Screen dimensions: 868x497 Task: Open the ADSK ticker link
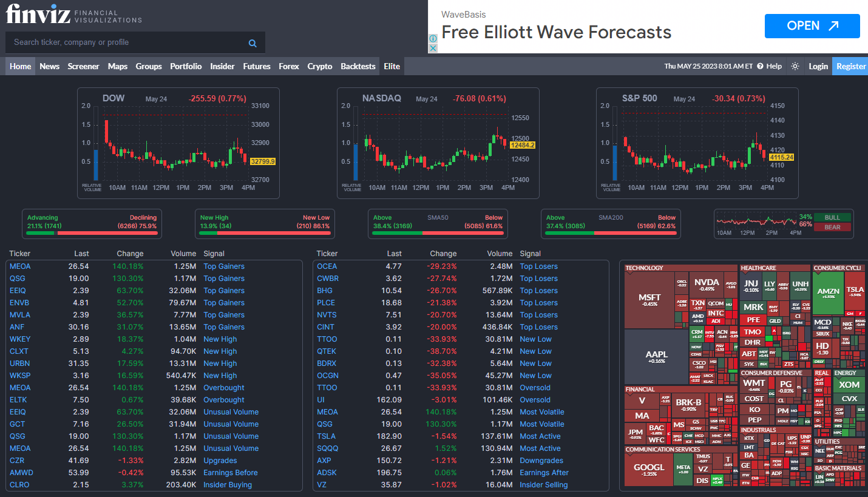point(327,473)
